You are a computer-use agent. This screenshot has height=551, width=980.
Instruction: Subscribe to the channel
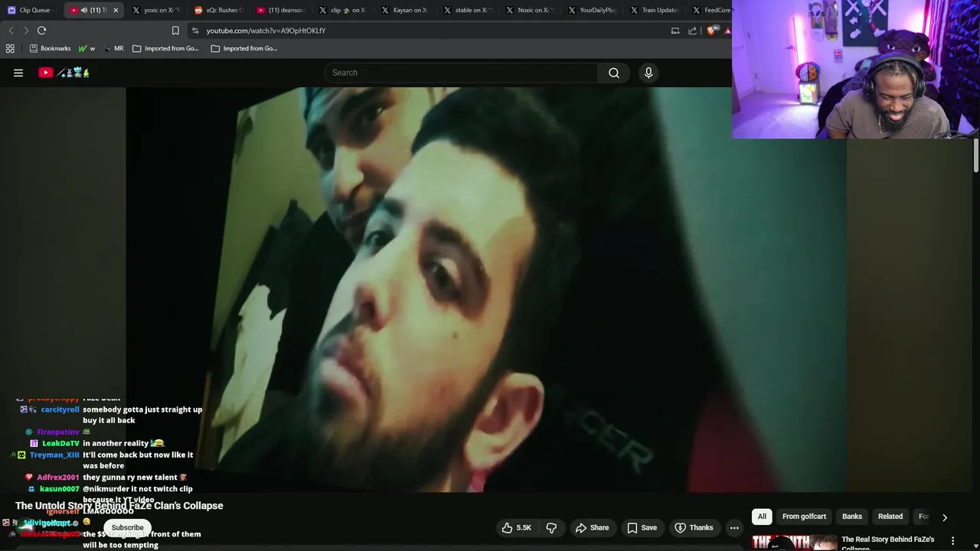coord(127,527)
